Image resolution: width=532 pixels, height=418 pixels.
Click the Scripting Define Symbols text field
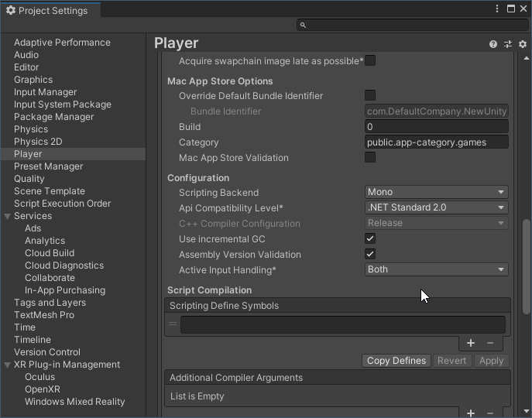point(343,324)
